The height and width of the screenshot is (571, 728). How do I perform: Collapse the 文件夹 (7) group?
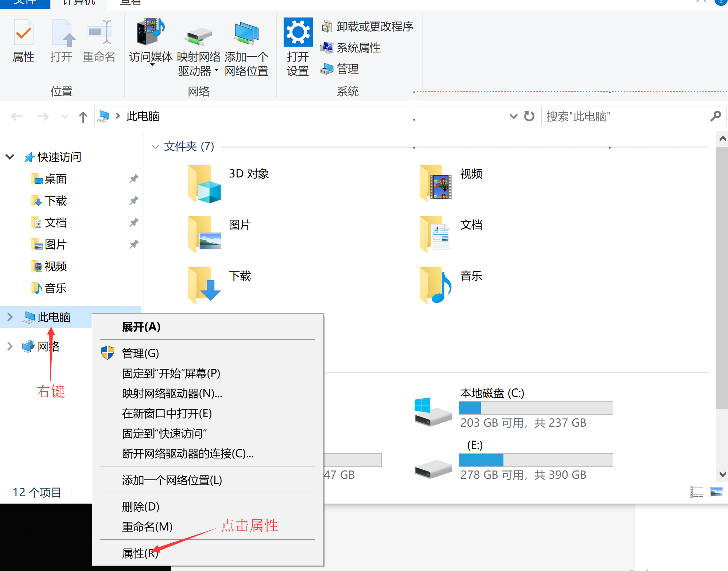(x=156, y=146)
